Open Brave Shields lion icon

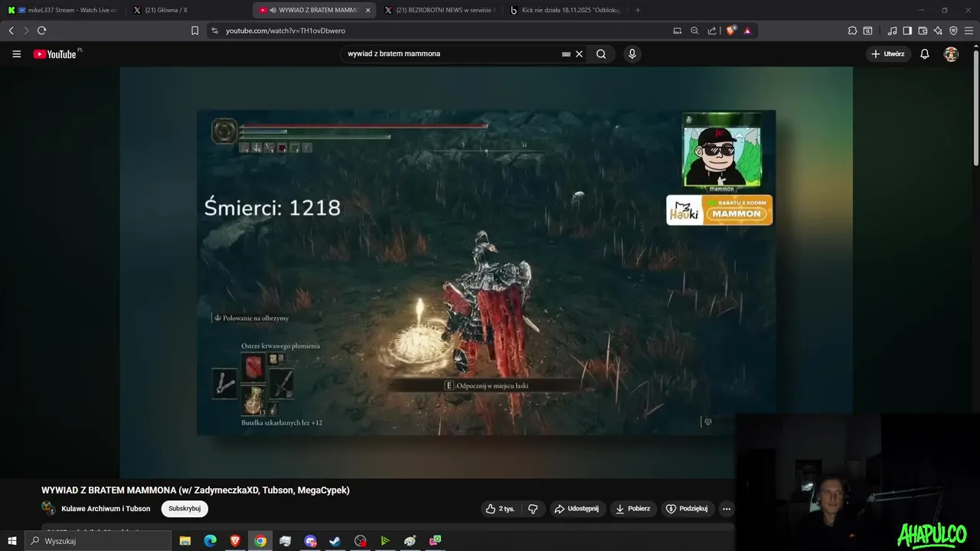(730, 31)
